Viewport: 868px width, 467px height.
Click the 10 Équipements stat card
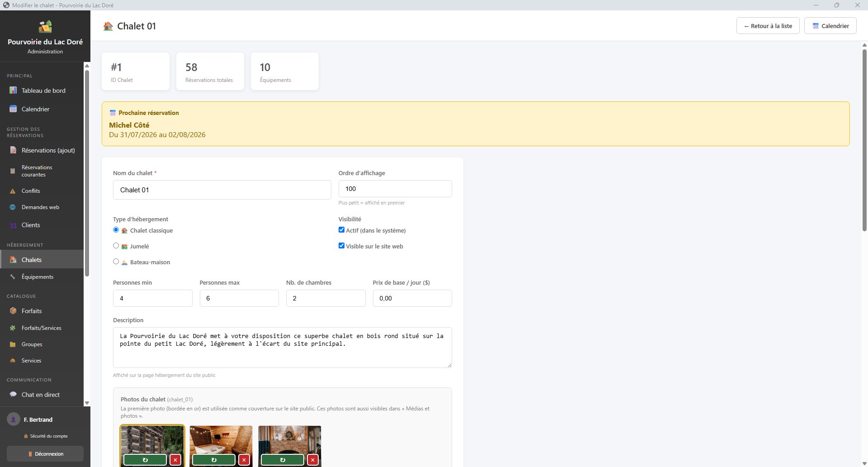(285, 71)
